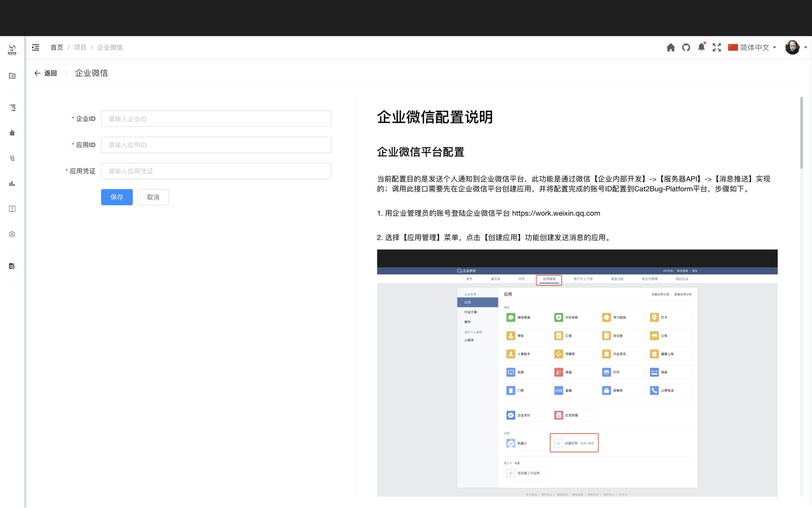812x508 pixels.
Task: Click the step 2 应用管理 instruction text
Action: pyautogui.click(x=494, y=238)
